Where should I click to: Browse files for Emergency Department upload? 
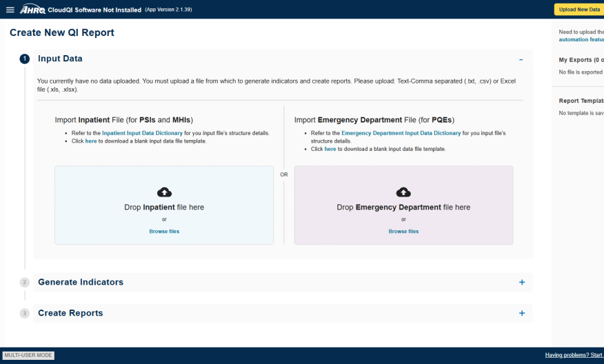403,232
